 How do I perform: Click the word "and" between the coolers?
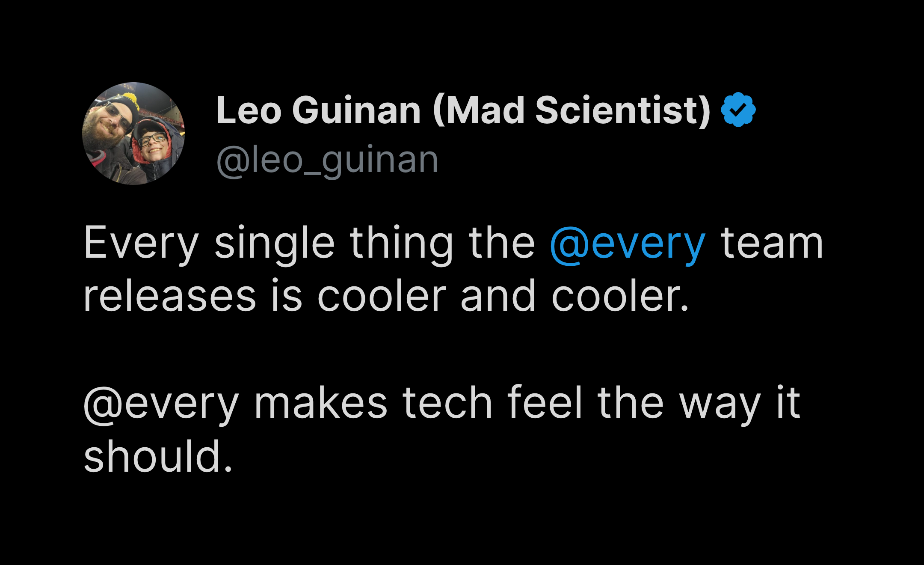[498, 297]
